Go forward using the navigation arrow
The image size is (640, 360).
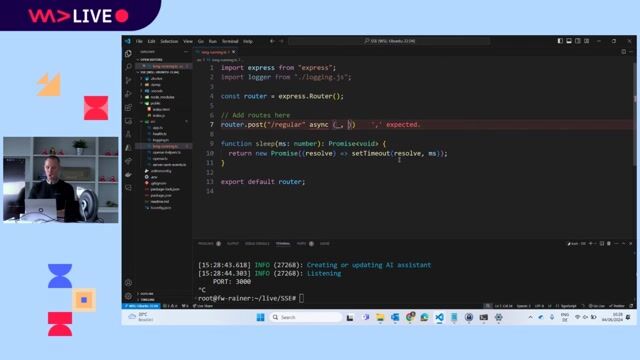tap(281, 41)
